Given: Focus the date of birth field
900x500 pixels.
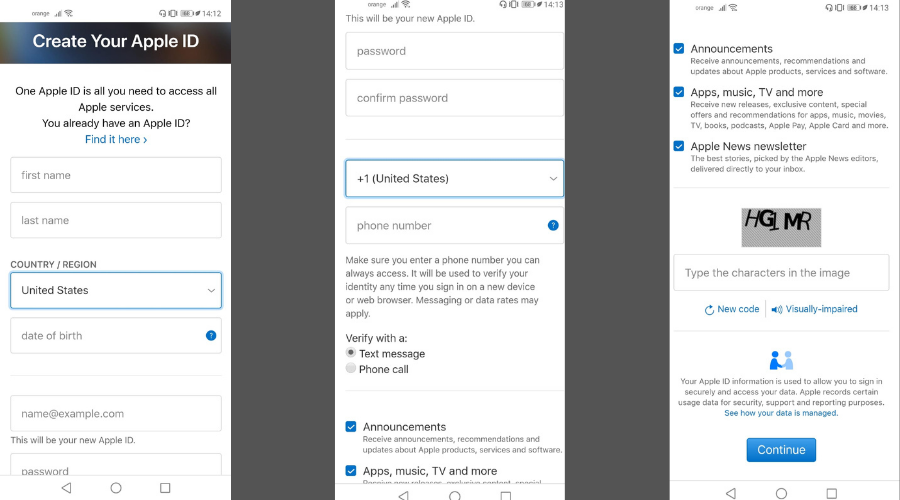Looking at the screenshot, I should [116, 336].
